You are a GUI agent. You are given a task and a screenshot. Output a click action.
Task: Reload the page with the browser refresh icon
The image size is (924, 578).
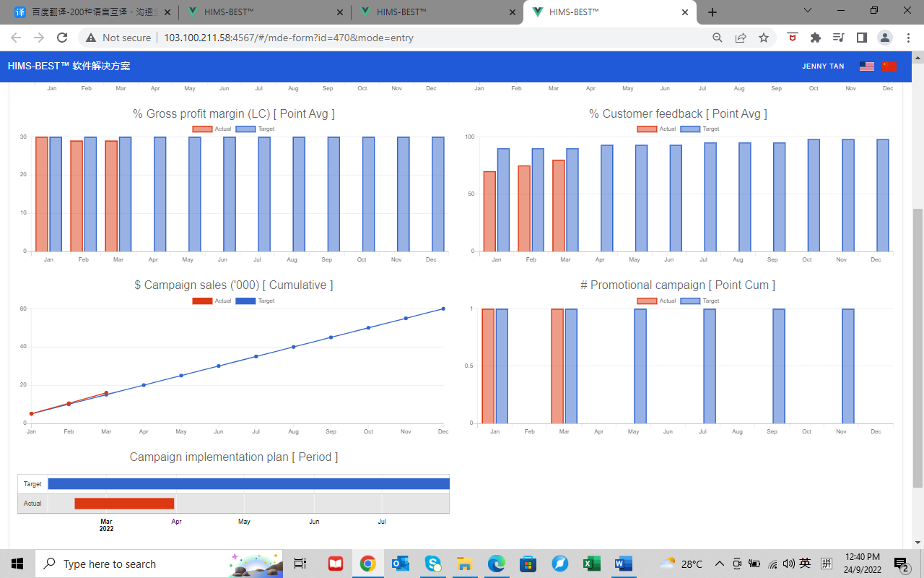(62, 38)
